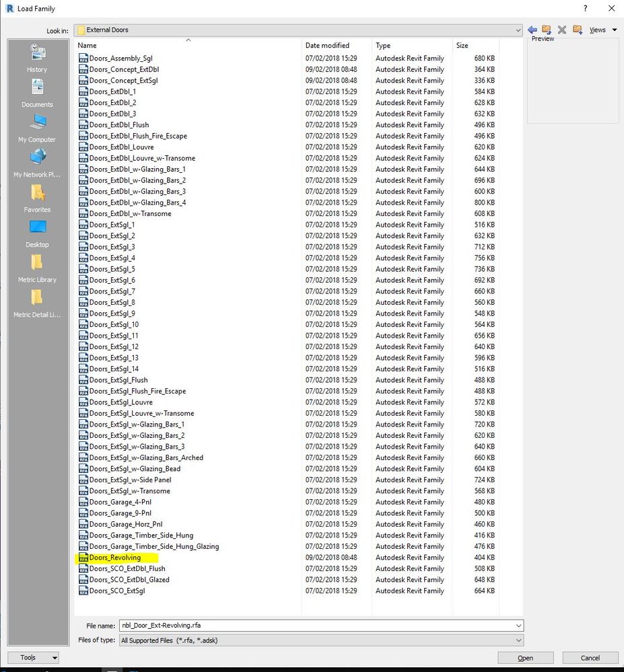The height and width of the screenshot is (672, 624).
Task: Select the Doors_Revolving file icon
Action: [x=83, y=558]
